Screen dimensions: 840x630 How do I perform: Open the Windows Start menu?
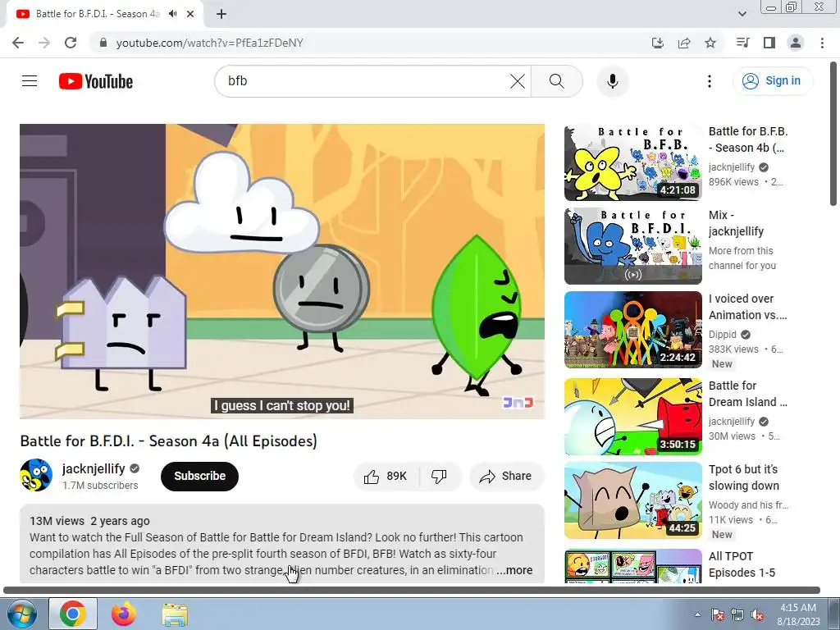[21, 614]
